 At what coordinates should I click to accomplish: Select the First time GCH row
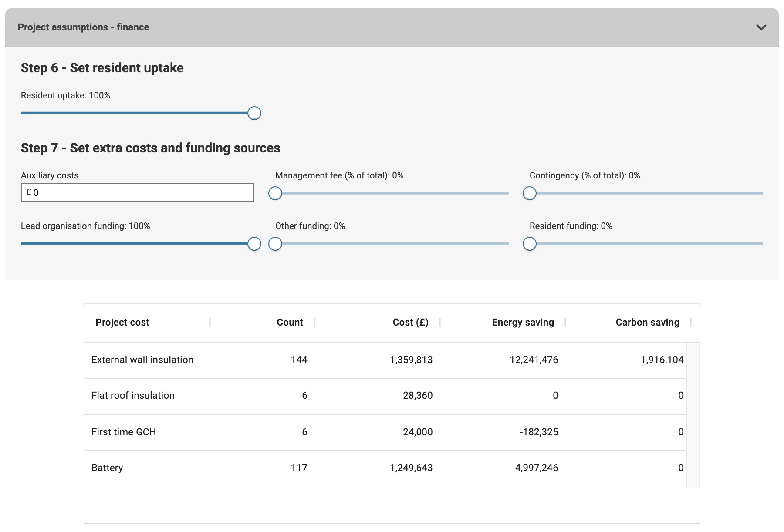[385, 432]
